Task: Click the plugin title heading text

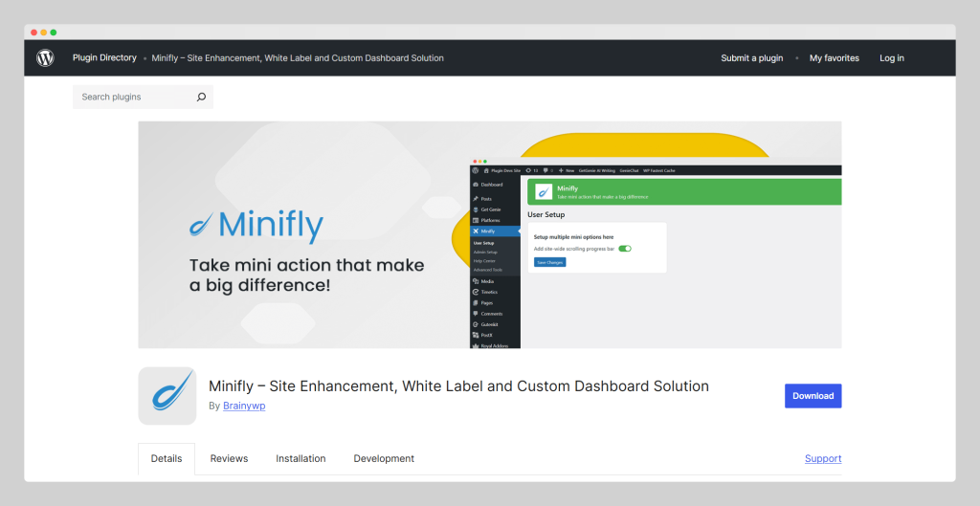Action: (x=458, y=386)
